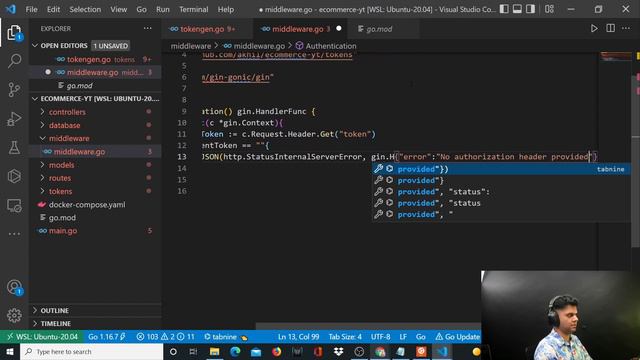Change encoding via UTF-8
Screen dimensions: 640x360
[x=380, y=337]
